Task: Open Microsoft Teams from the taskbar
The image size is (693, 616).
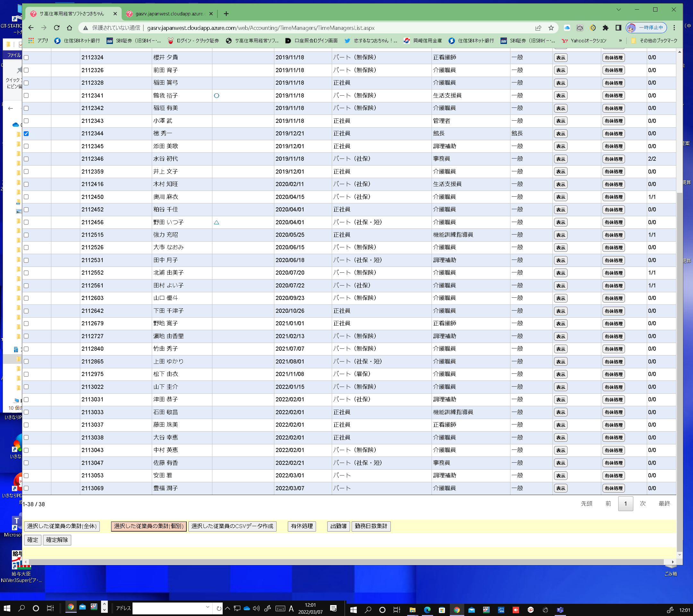Action: 560,610
